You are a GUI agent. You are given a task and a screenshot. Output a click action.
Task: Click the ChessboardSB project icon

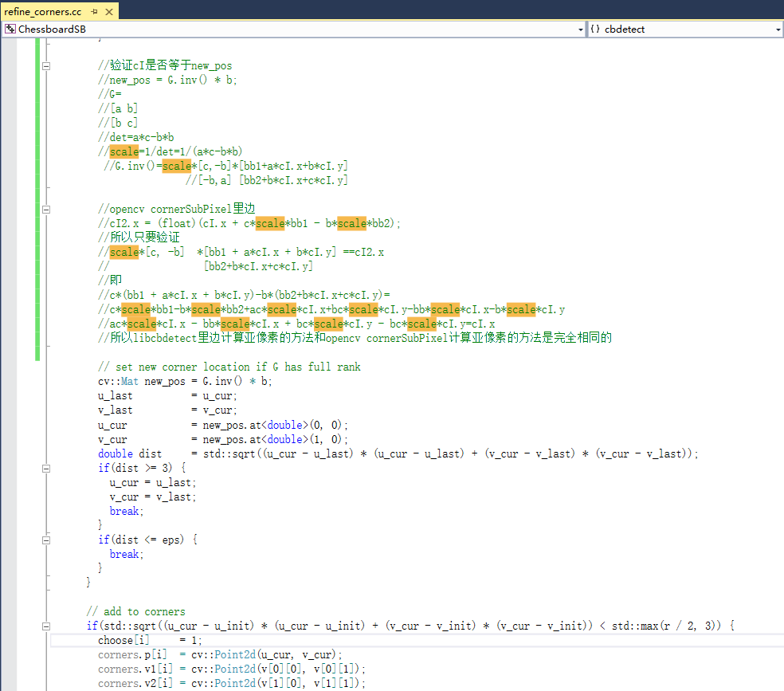point(10,29)
